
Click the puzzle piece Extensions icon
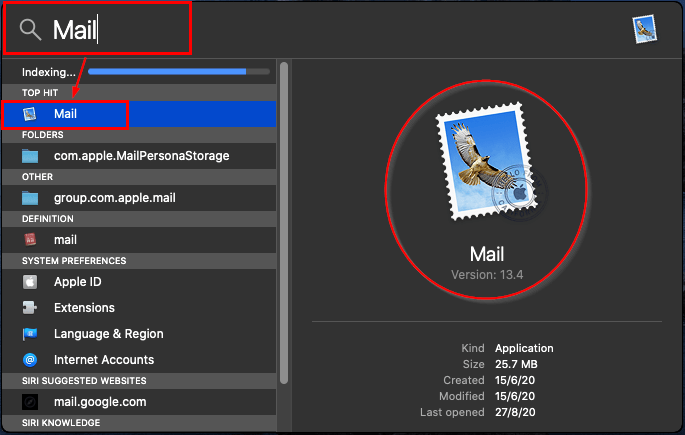tap(30, 307)
